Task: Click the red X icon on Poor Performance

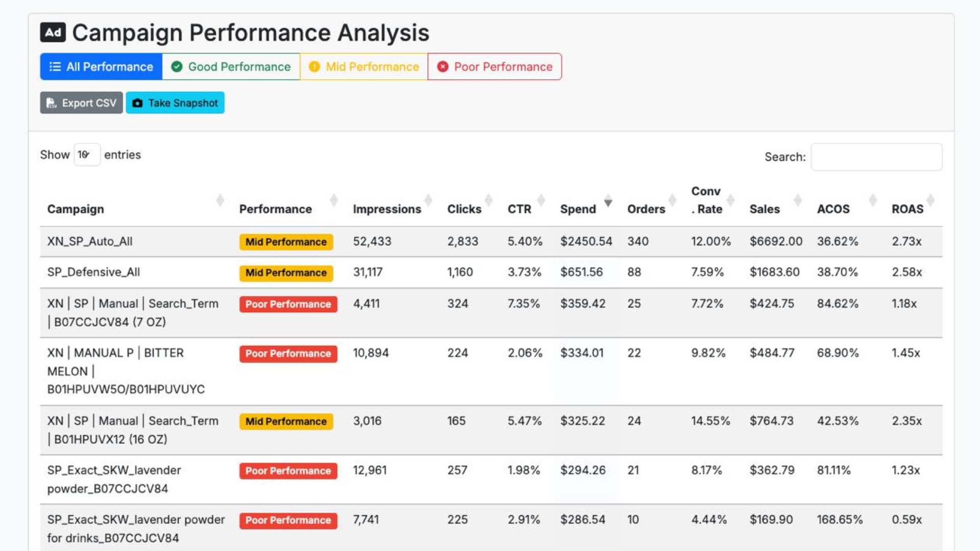Action: pos(443,67)
